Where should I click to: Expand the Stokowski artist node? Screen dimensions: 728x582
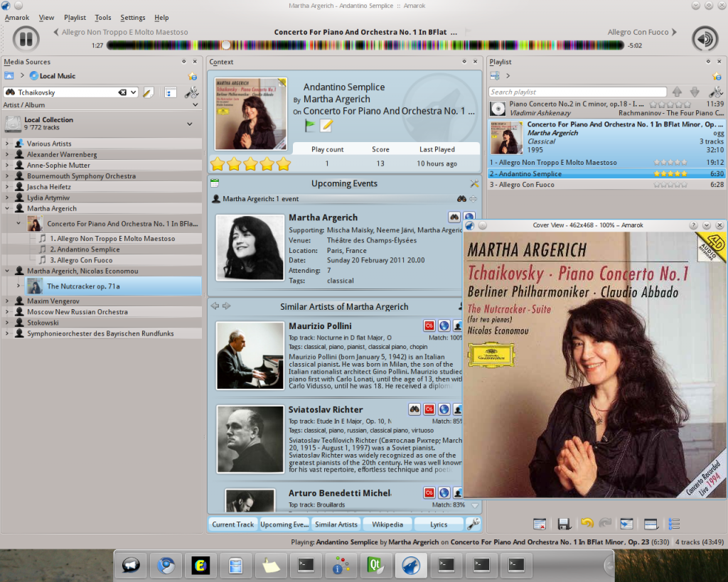[7, 323]
